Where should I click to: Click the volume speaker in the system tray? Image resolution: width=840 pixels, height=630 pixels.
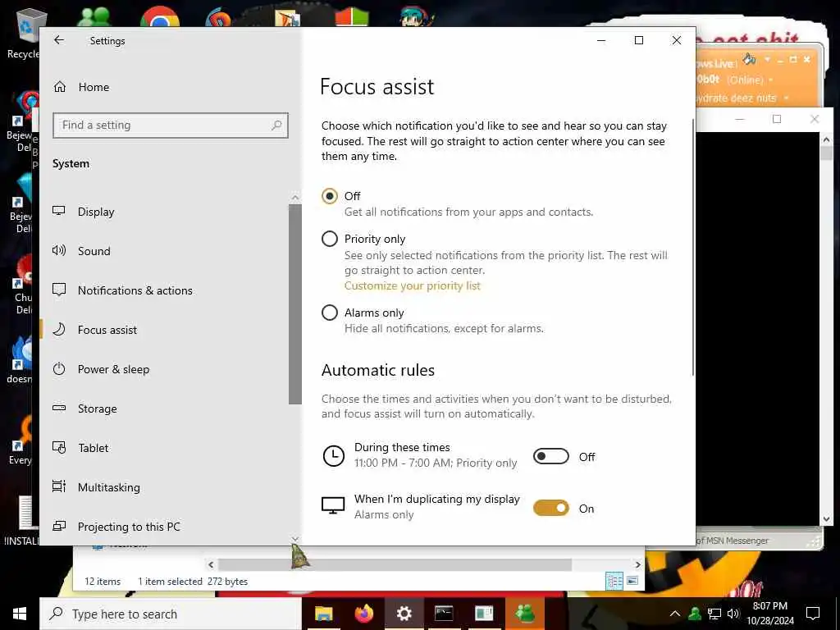tap(733, 614)
